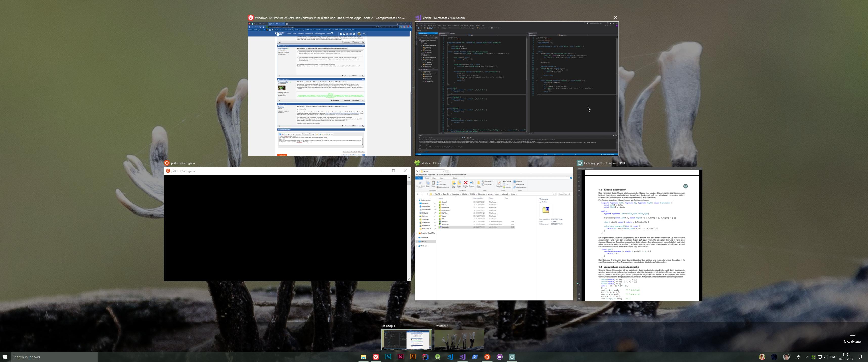Open the Action Center notification icon
This screenshot has width=868, height=362.
click(x=860, y=357)
